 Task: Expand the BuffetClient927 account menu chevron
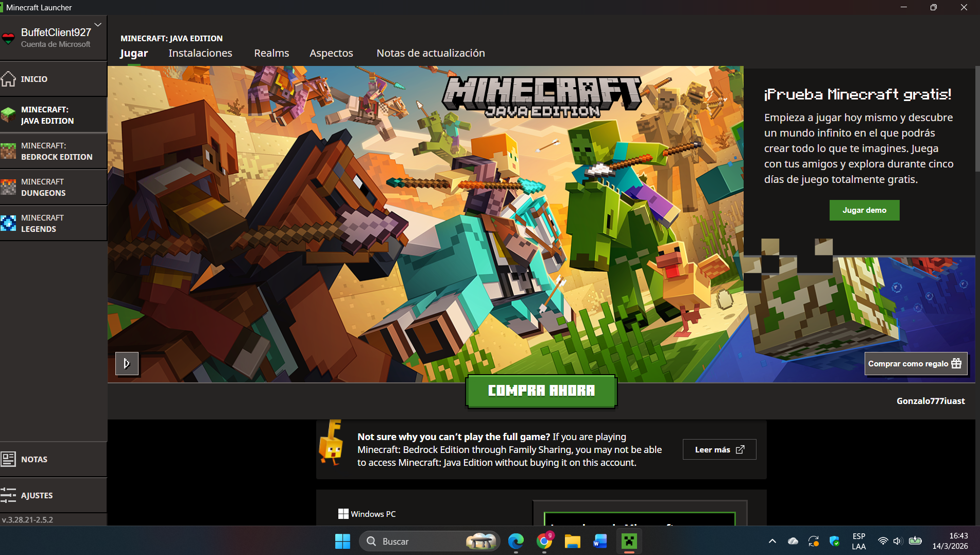[x=98, y=25]
